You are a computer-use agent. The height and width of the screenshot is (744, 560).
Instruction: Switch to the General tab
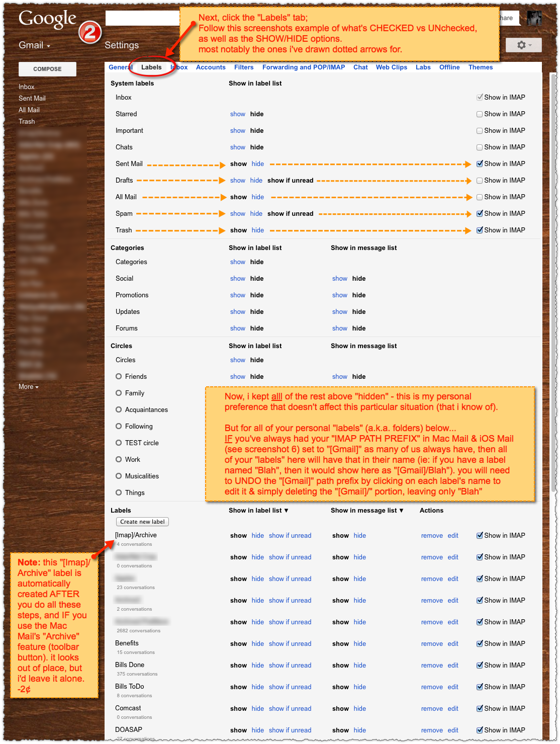point(120,67)
